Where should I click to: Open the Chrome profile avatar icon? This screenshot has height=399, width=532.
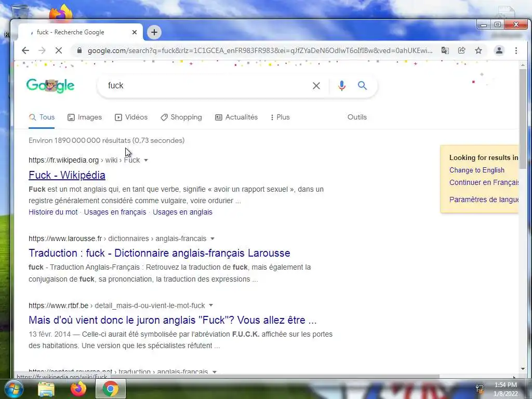[x=499, y=50]
